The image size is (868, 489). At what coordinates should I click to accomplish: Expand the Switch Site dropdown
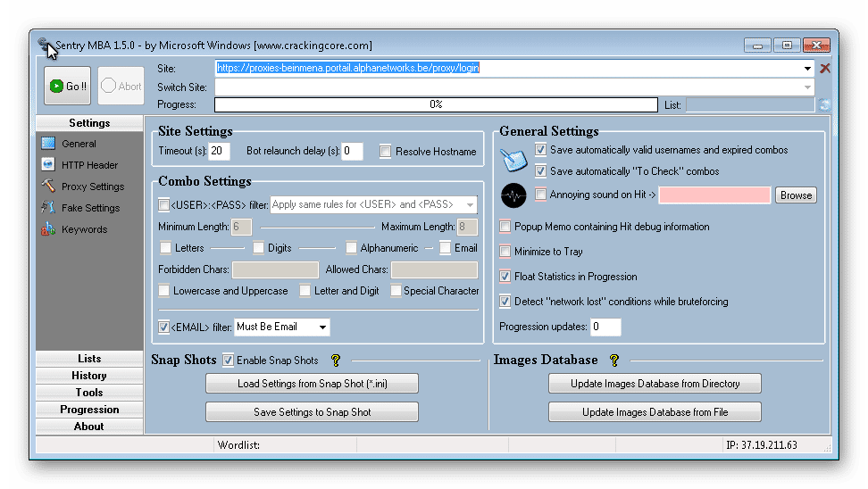pyautogui.click(x=807, y=87)
